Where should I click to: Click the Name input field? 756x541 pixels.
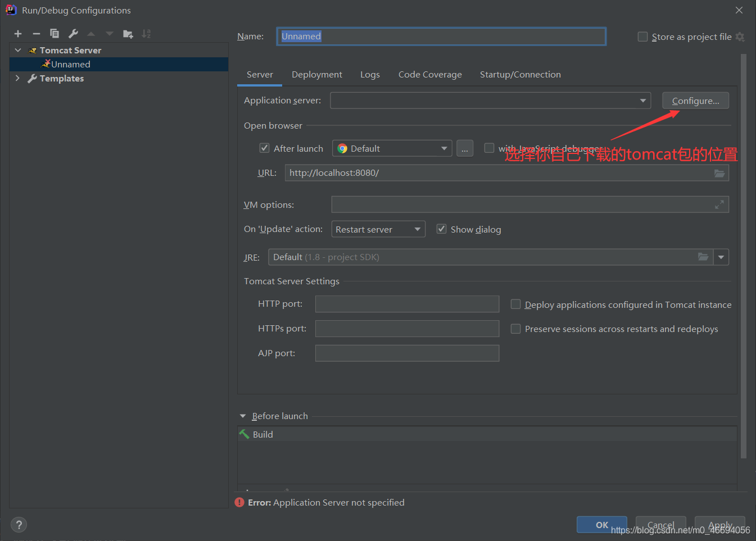pyautogui.click(x=441, y=37)
